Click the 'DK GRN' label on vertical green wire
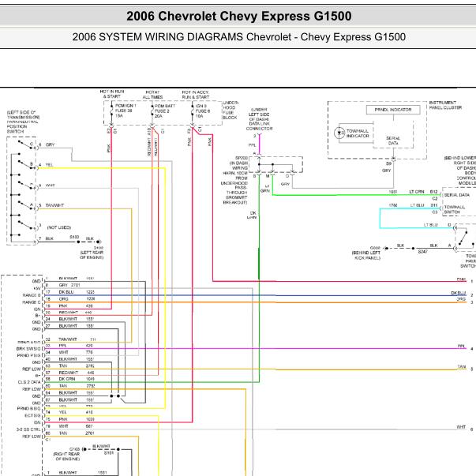The image size is (476, 476). point(253,216)
